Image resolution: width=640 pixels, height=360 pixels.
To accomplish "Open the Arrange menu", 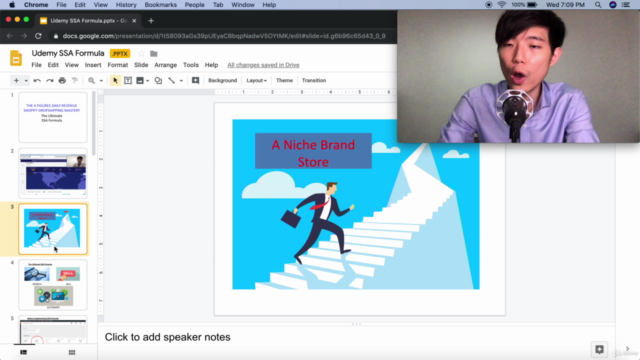I will (165, 65).
